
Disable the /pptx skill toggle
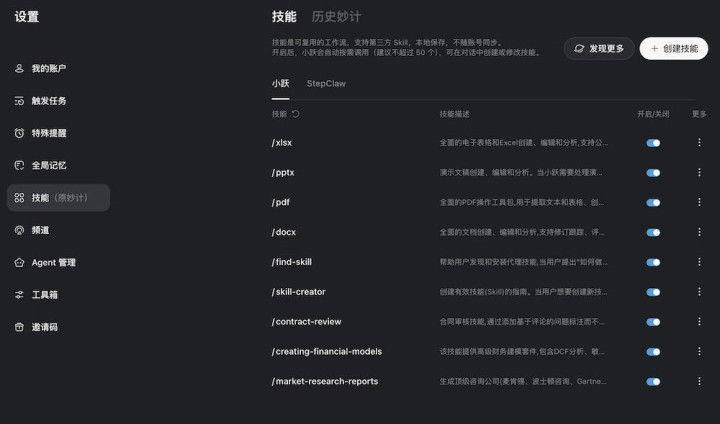(x=653, y=173)
